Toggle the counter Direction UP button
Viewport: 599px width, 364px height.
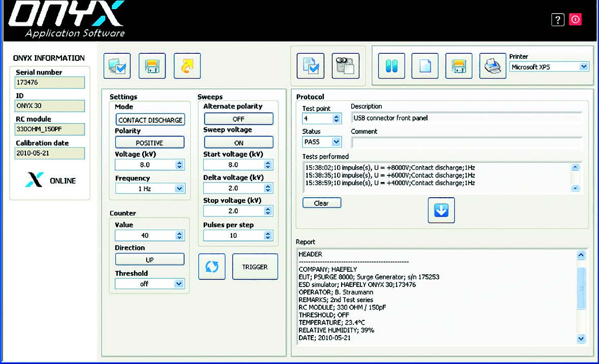[150, 260]
